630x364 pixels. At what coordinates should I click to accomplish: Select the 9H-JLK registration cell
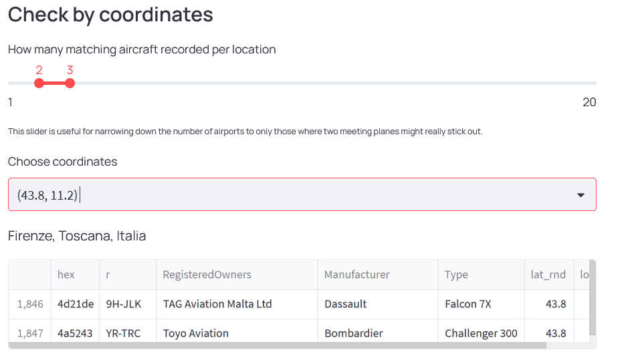point(124,304)
